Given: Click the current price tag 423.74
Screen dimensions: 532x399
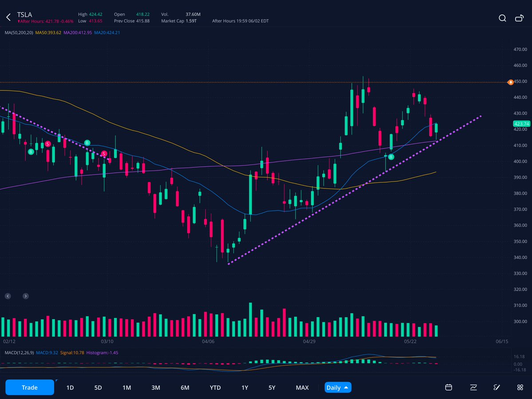Looking at the screenshot, I should pos(521,124).
